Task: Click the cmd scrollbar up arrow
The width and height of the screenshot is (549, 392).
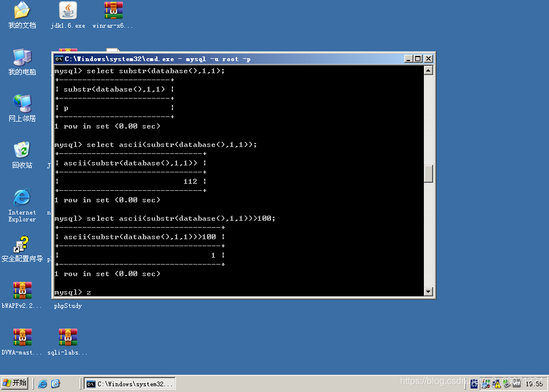Action: point(428,70)
